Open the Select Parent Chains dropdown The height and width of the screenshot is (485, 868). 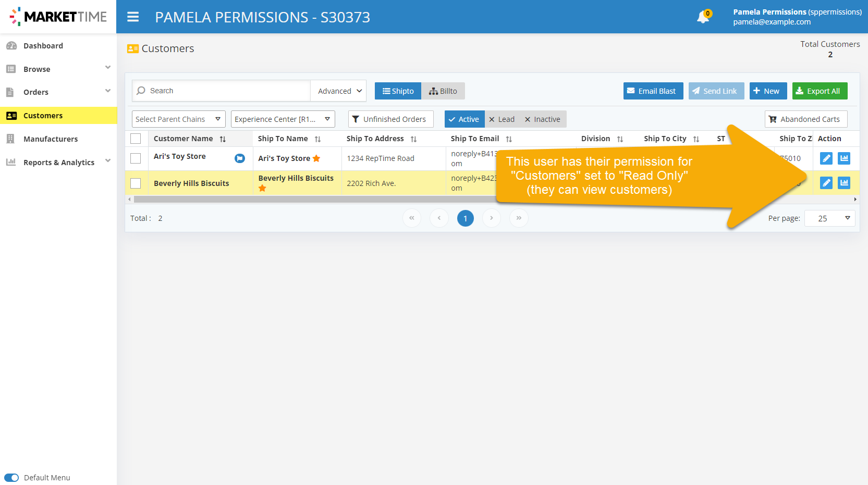[178, 119]
